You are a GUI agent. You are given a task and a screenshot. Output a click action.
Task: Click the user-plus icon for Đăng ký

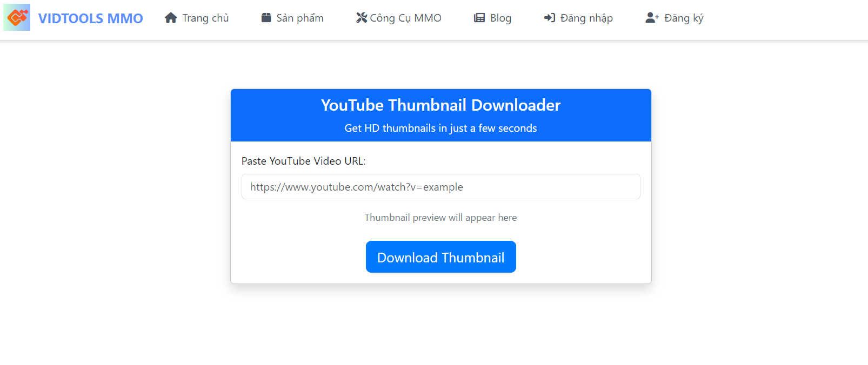click(652, 18)
